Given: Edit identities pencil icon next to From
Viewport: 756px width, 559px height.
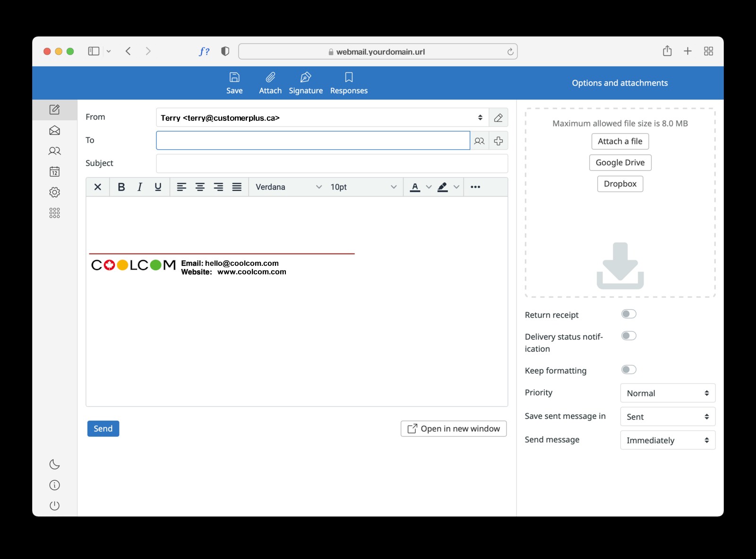Looking at the screenshot, I should coord(498,118).
